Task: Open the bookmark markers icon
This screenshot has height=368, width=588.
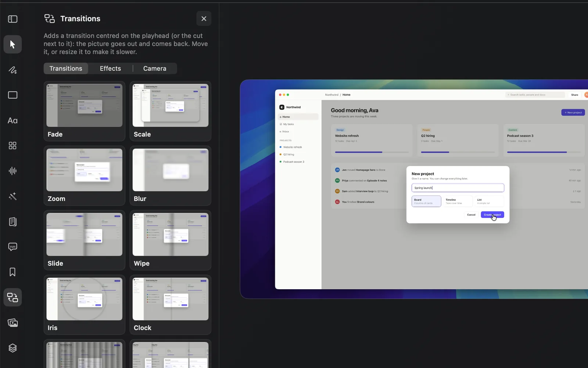Action: 12,272
